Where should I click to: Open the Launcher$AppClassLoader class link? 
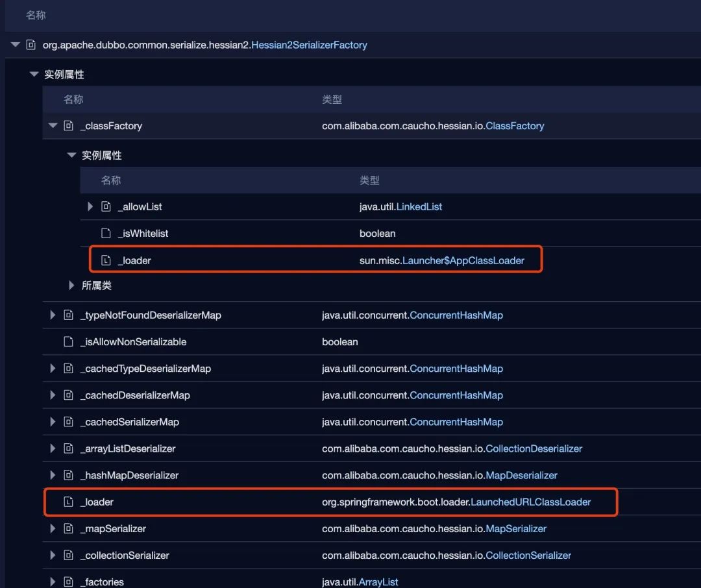[x=463, y=260]
